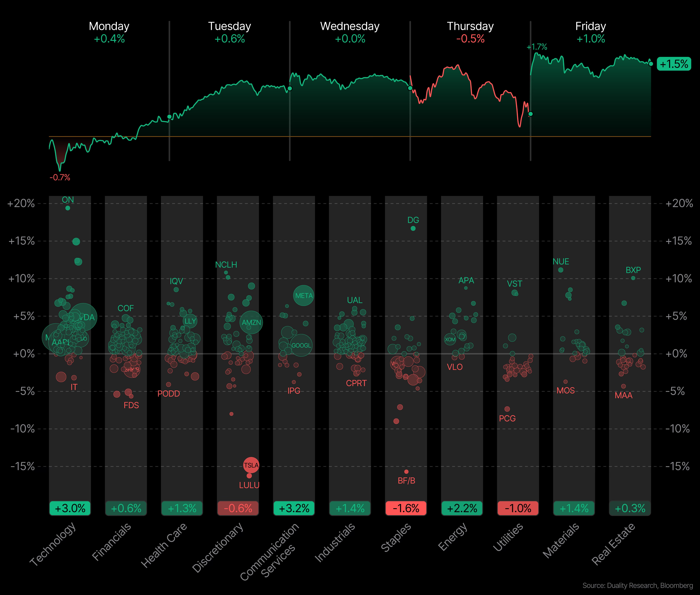Click the UAL ticker label

point(355,300)
